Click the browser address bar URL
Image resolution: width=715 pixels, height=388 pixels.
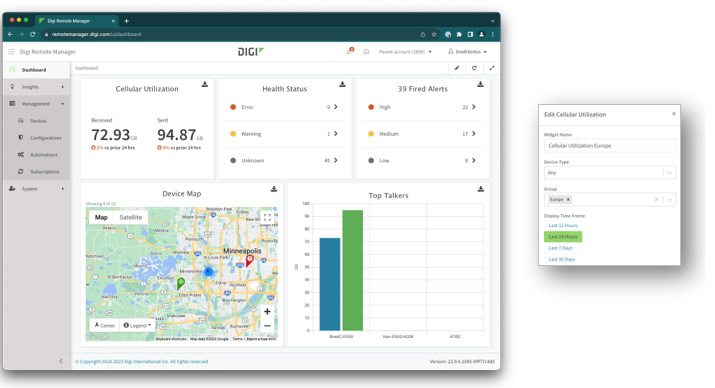[x=96, y=34]
